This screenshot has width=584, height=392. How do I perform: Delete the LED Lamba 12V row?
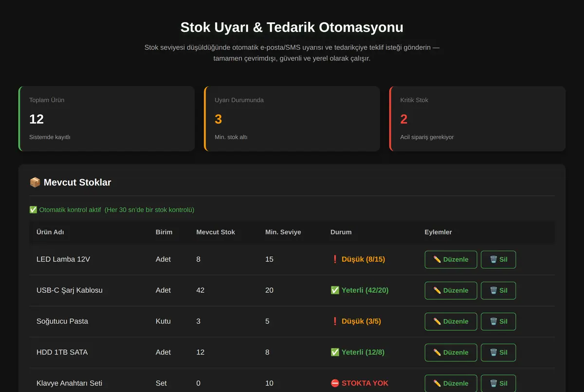(x=498, y=260)
